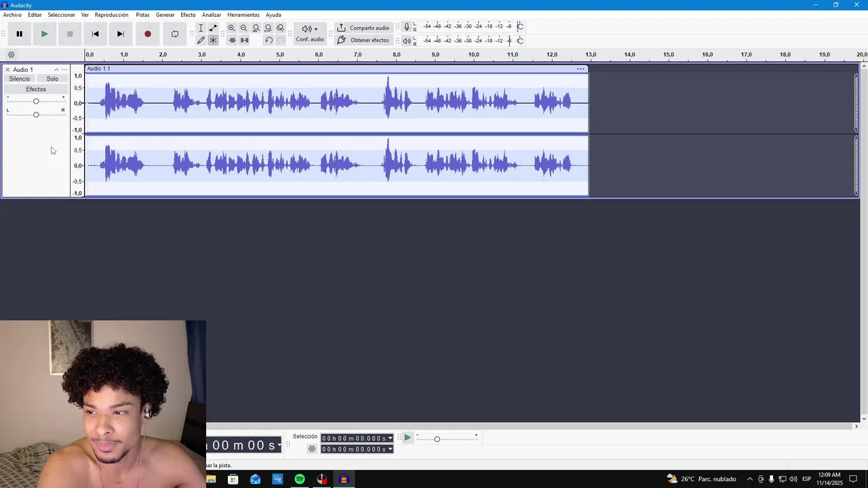Close the Audio 1 track with X

pyautogui.click(x=7, y=70)
